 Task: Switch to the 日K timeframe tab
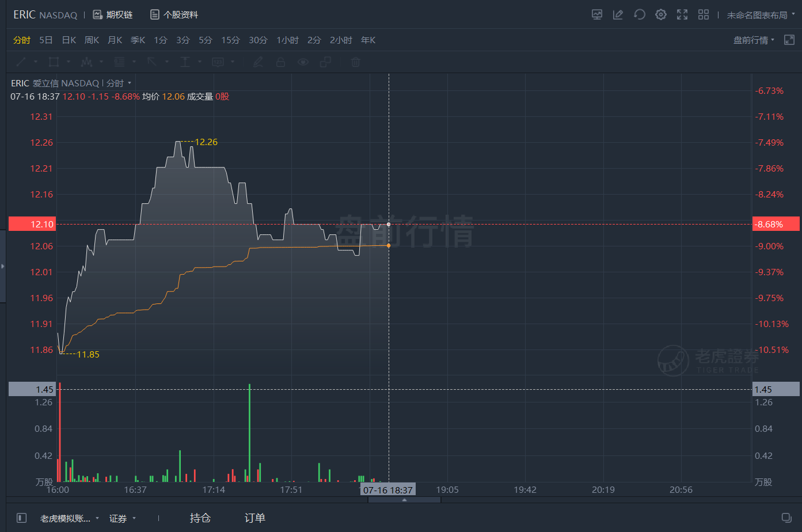click(69, 40)
